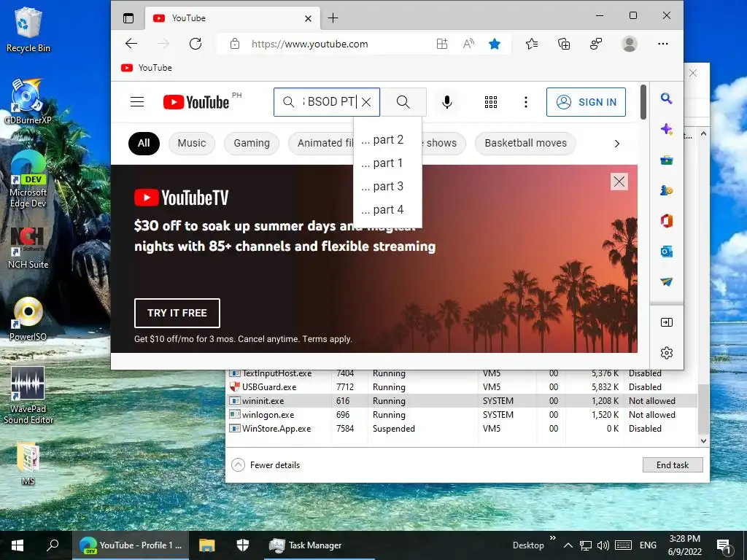The image size is (747, 560).
Task: Select WinStore.App.exe in Task Manager
Action: [x=462, y=429]
